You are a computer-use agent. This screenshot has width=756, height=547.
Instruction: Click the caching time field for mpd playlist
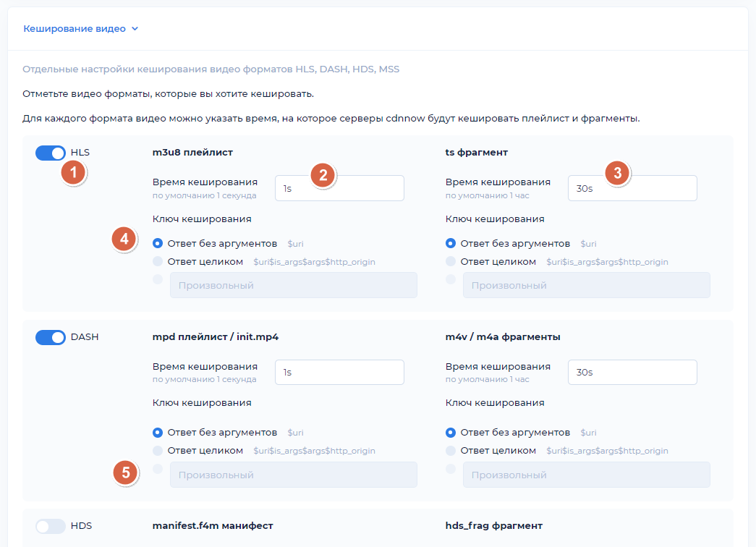[x=339, y=372]
